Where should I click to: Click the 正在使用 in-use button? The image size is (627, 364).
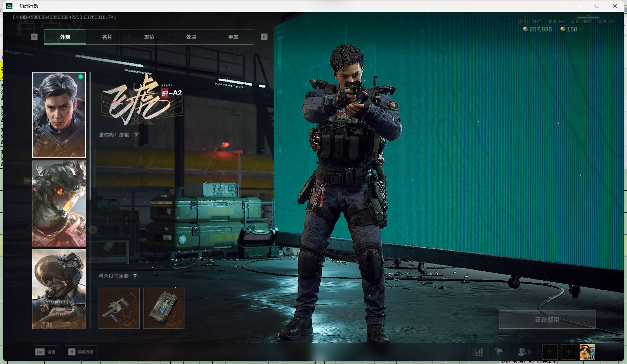547,319
